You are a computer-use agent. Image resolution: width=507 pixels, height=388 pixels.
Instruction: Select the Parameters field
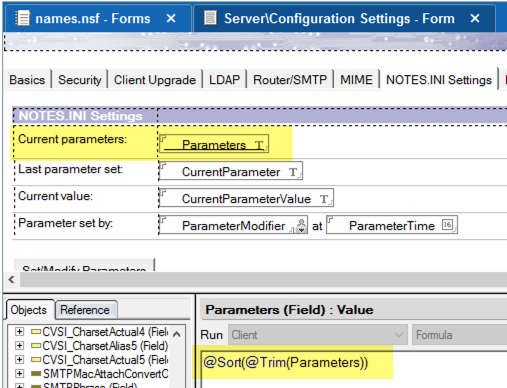214,144
